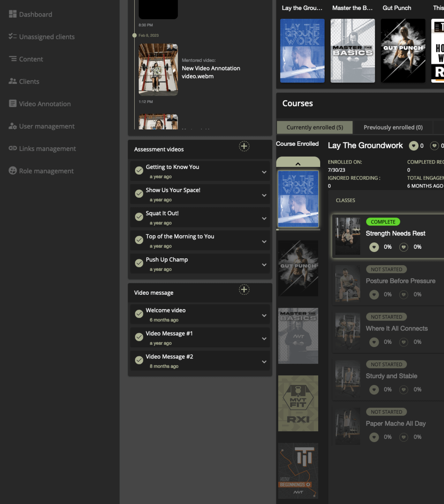The width and height of the screenshot is (444, 504).
Task: Expand the Video Message #1 row
Action: coord(264,339)
